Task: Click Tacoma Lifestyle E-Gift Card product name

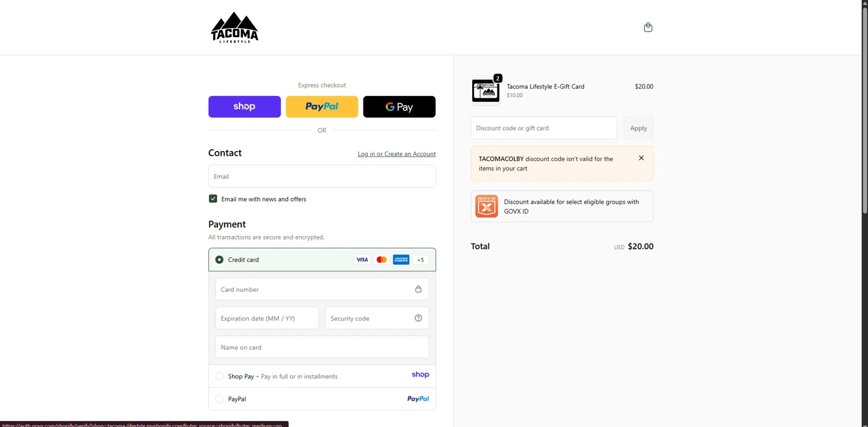Action: click(546, 86)
